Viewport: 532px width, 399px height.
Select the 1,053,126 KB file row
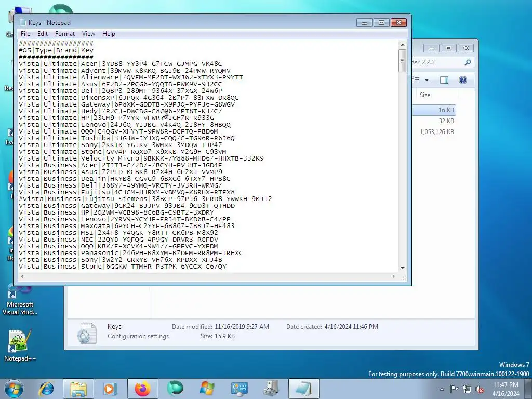pyautogui.click(x=434, y=132)
